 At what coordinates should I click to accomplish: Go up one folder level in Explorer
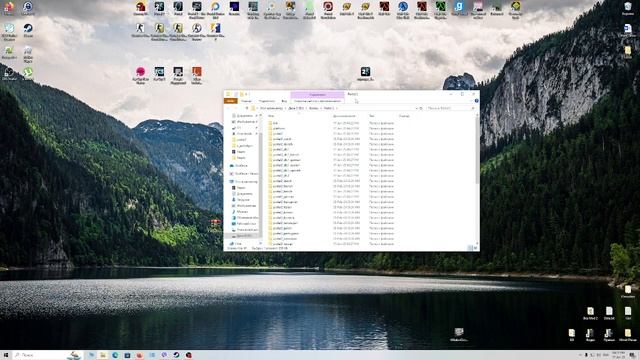[247, 108]
